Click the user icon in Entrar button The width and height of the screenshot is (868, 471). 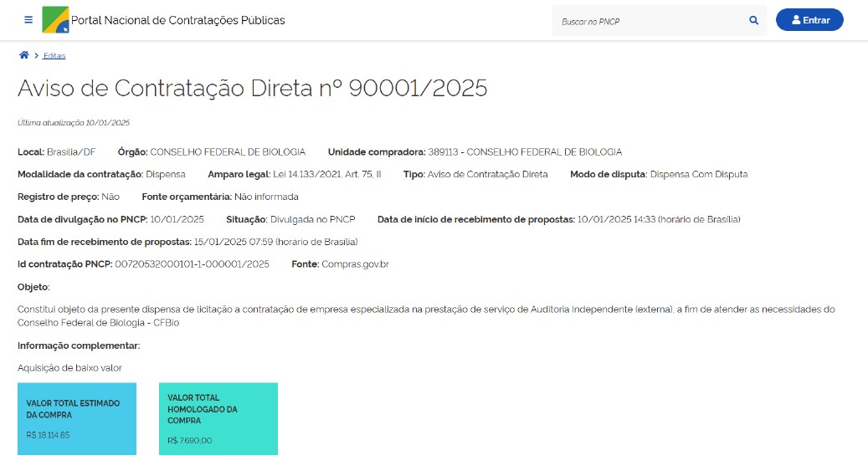(796, 20)
